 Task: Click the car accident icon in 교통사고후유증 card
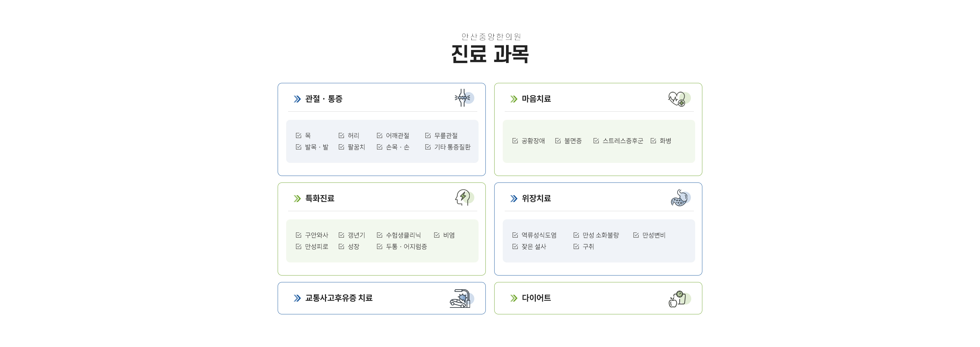pos(462,298)
